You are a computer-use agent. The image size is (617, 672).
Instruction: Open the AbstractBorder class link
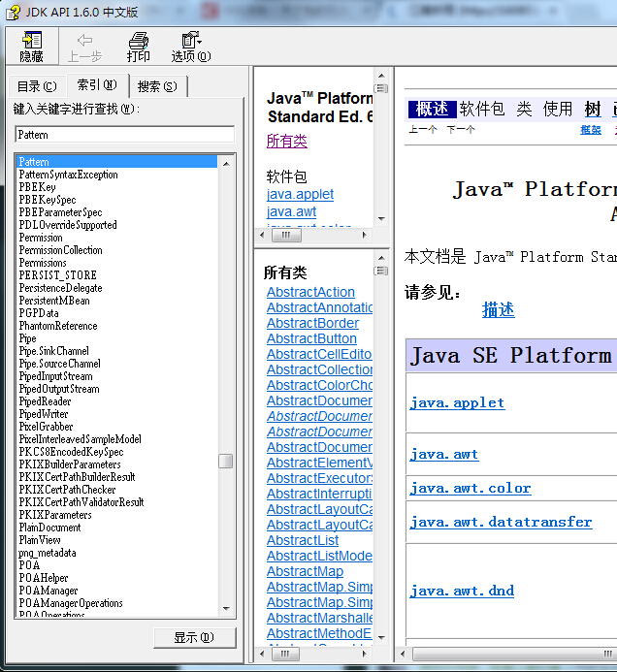313,323
